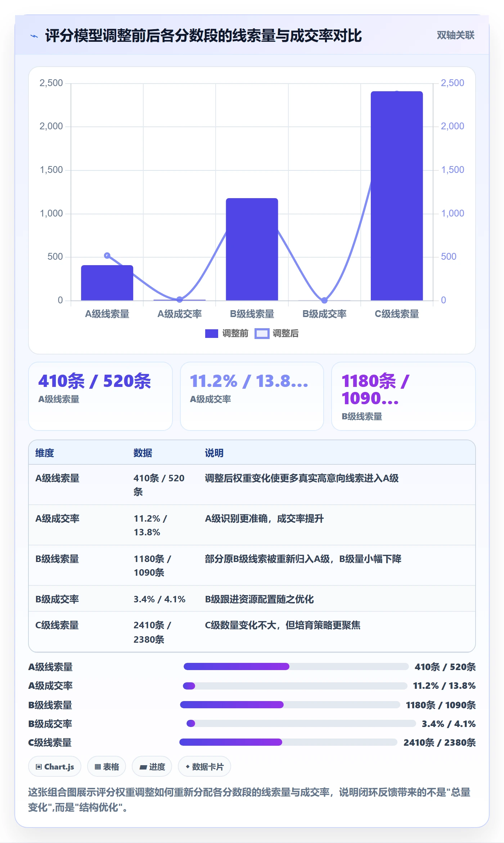Select the 11.2% / 13.8… A级成交率 card
This screenshot has width=504, height=843.
point(252,396)
